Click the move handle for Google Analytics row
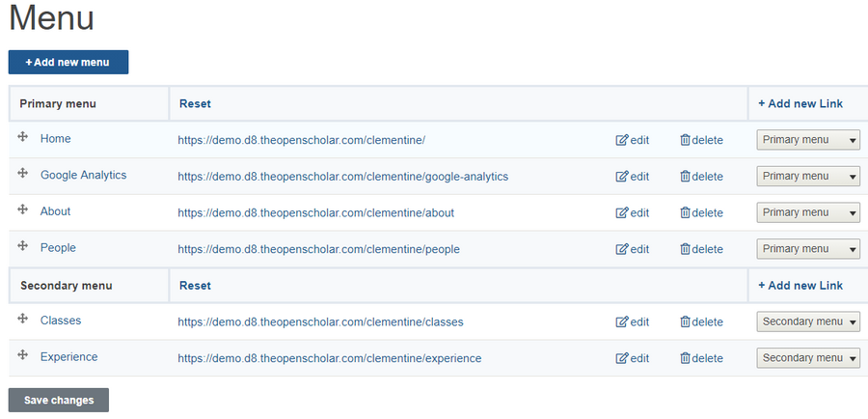The width and height of the screenshot is (868, 419). pos(22,174)
